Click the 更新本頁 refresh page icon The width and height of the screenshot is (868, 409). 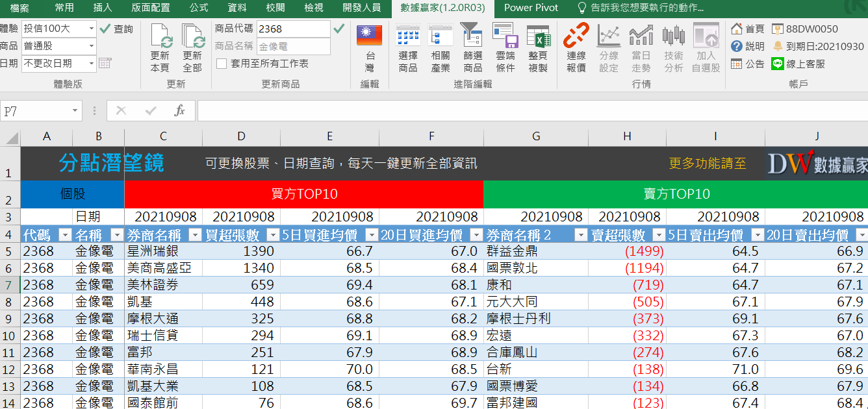160,36
